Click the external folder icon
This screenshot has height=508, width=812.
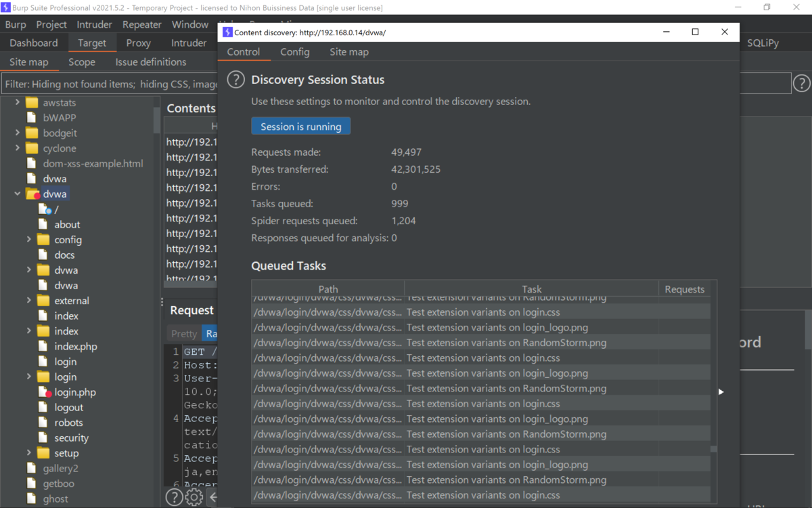(x=43, y=301)
